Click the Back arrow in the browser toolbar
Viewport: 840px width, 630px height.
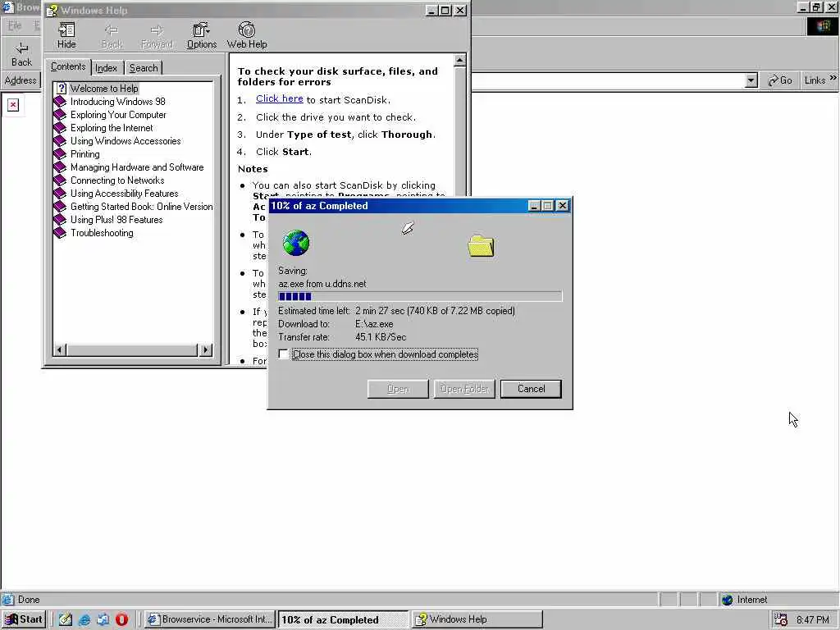point(21,48)
